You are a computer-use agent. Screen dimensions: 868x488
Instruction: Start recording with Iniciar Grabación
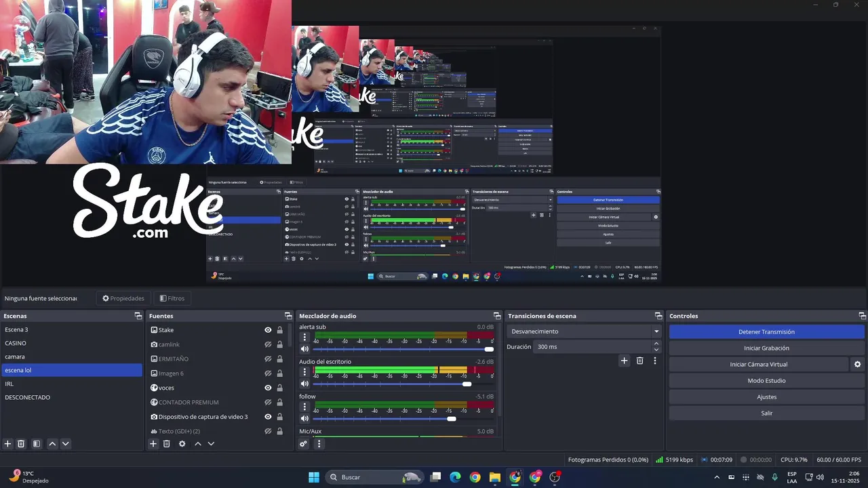766,348
